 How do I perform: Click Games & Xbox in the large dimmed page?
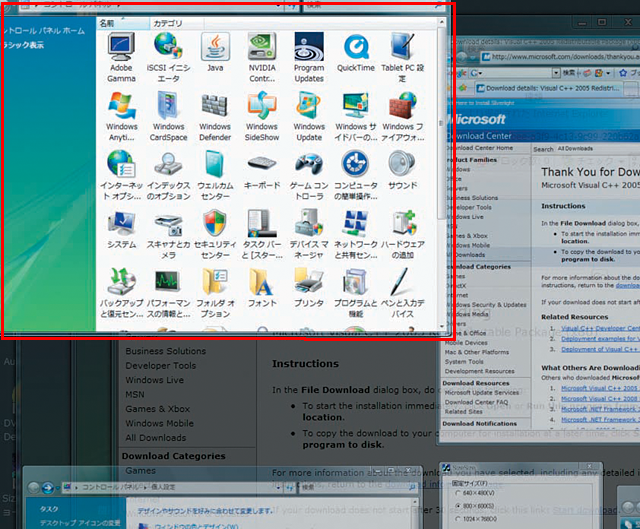[158, 409]
